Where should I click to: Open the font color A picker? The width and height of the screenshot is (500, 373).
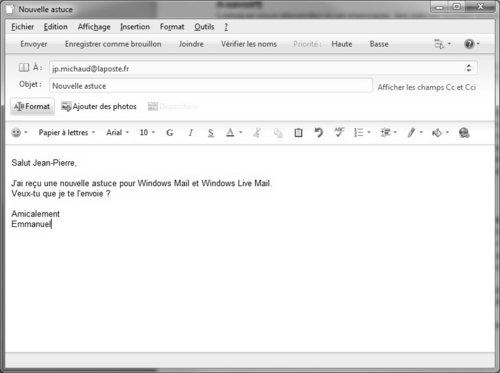pos(234,133)
